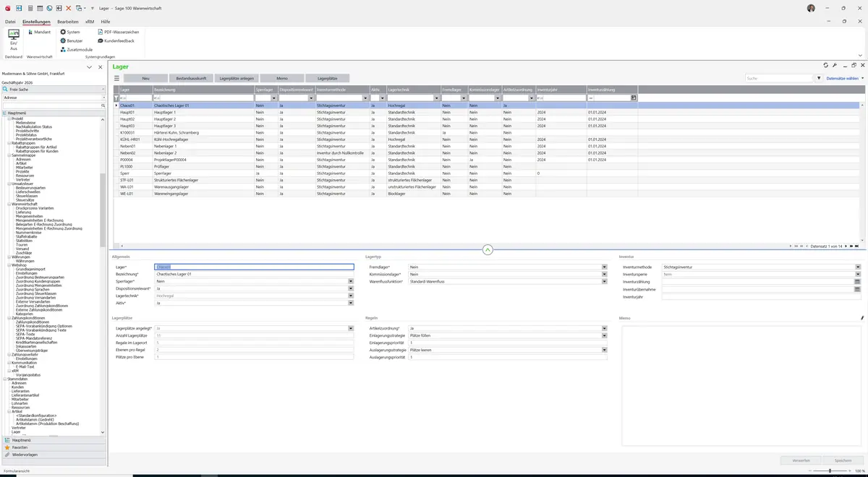Click the Verwerfen button

(801, 460)
